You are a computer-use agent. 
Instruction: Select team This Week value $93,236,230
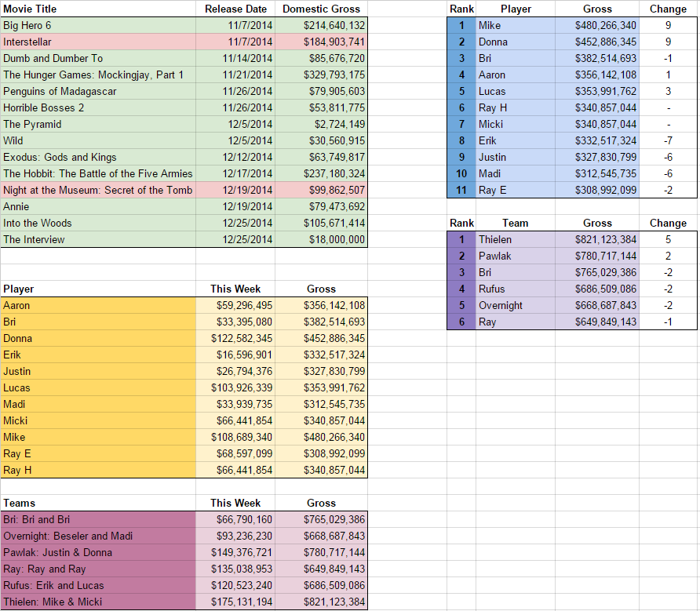click(x=235, y=536)
